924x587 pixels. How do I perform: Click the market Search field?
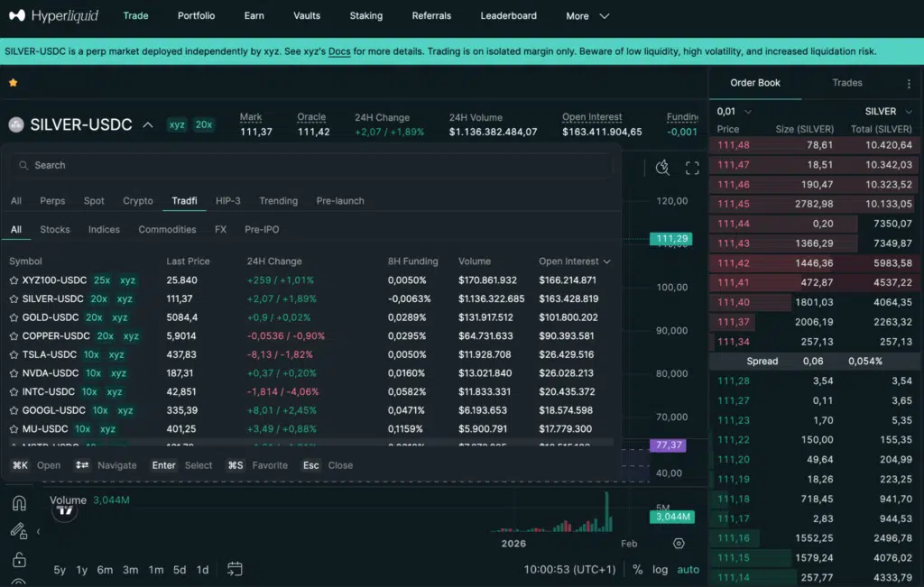coord(311,166)
